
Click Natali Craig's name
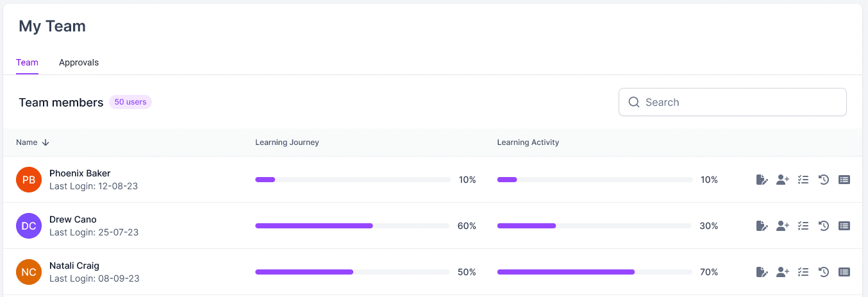(74, 266)
